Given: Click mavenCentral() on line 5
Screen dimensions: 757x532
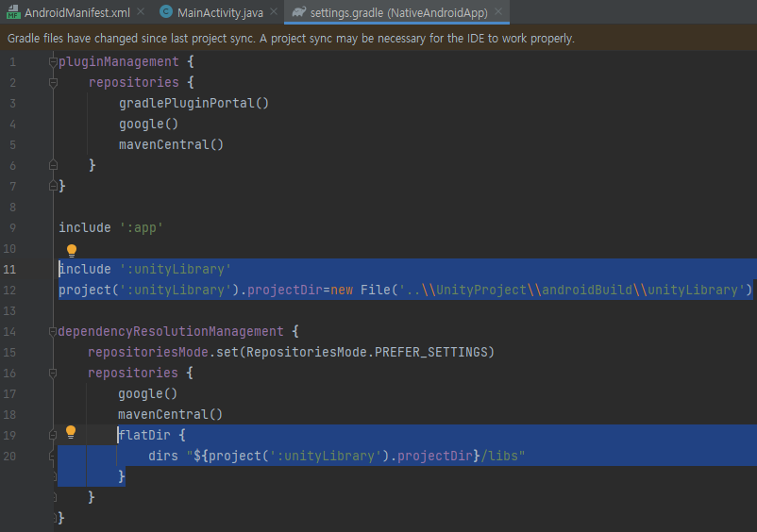Looking at the screenshot, I should [172, 144].
